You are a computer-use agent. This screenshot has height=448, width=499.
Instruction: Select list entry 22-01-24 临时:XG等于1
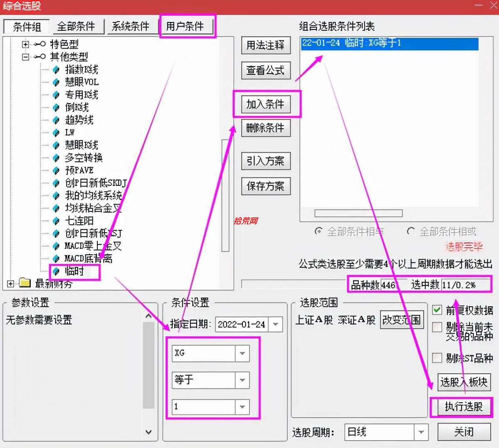(x=390, y=43)
